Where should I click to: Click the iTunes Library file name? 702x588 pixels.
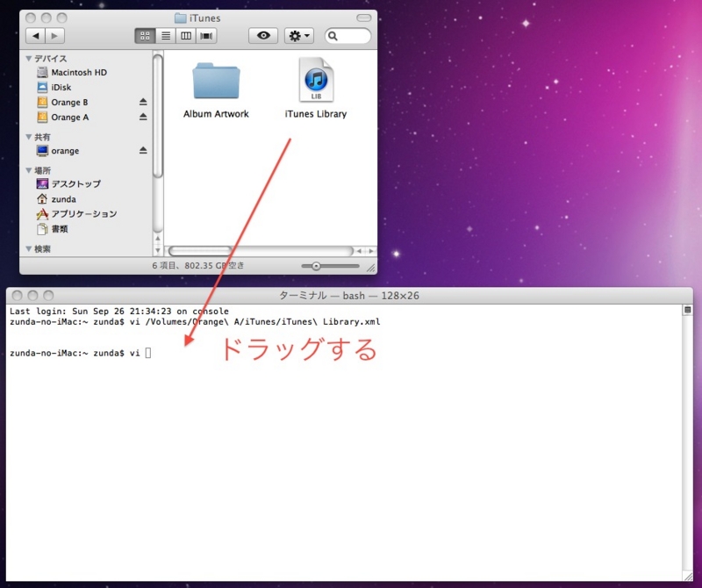(316, 114)
